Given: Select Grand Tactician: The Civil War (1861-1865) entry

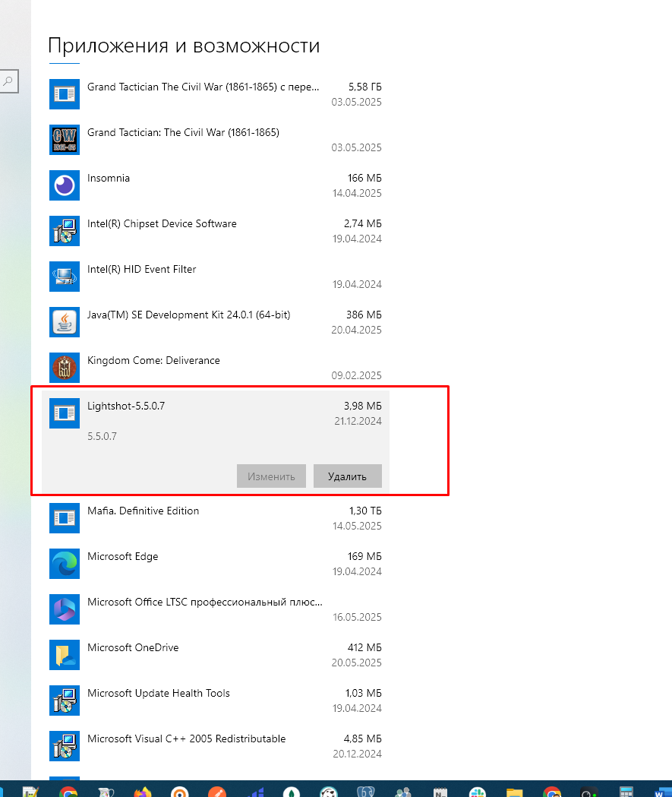Looking at the screenshot, I should point(183,133).
